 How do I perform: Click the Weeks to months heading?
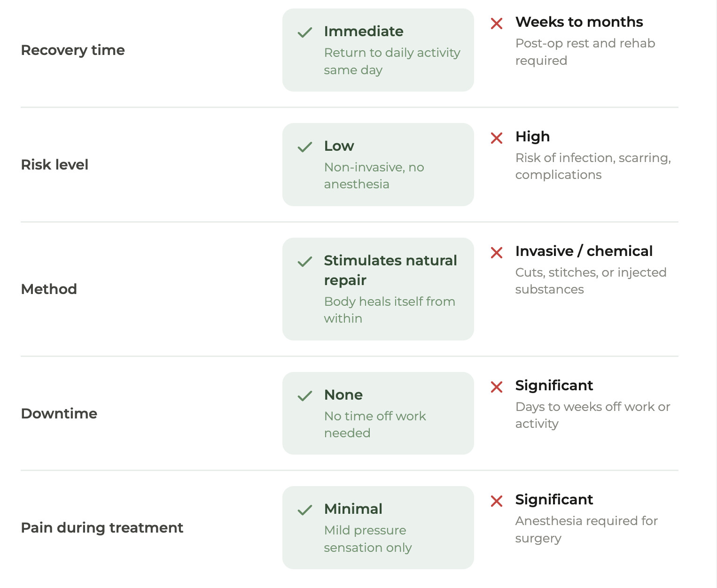(579, 22)
